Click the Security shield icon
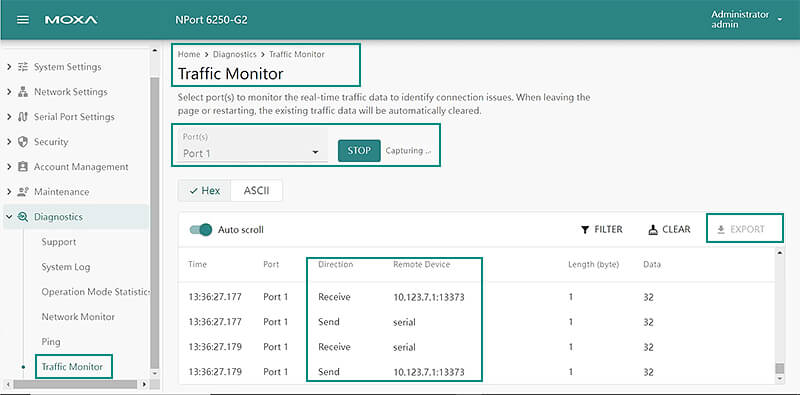This screenshot has height=395, width=800. click(23, 142)
